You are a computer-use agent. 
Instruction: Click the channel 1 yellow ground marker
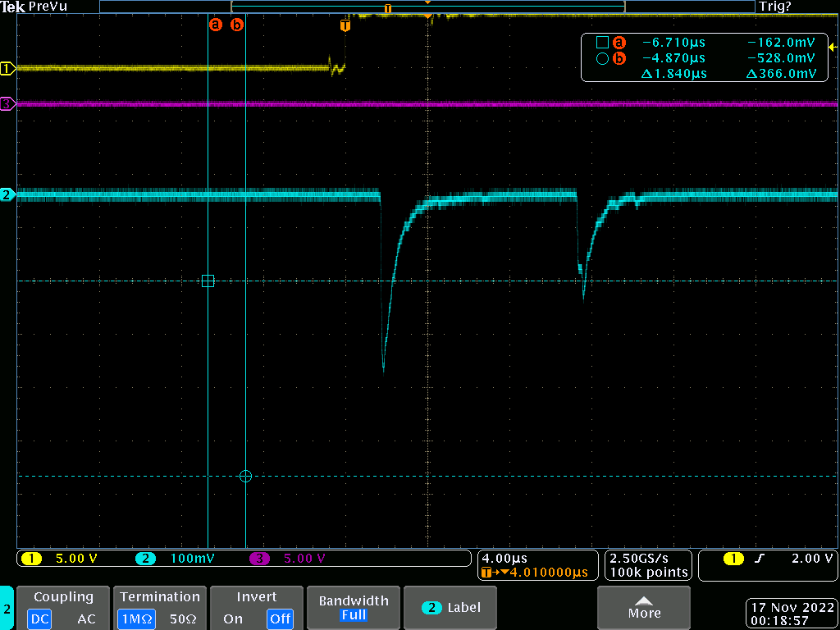coord(7,69)
